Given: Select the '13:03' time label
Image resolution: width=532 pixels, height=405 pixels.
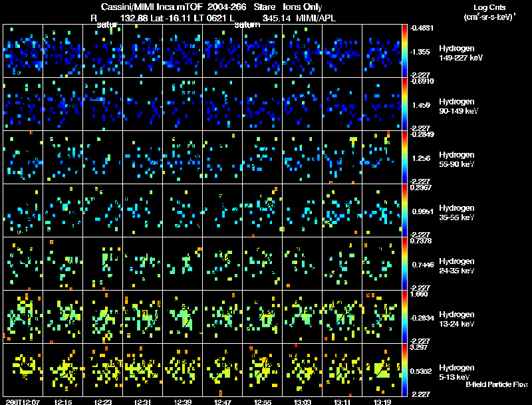Looking at the screenshot, I should point(303,402).
